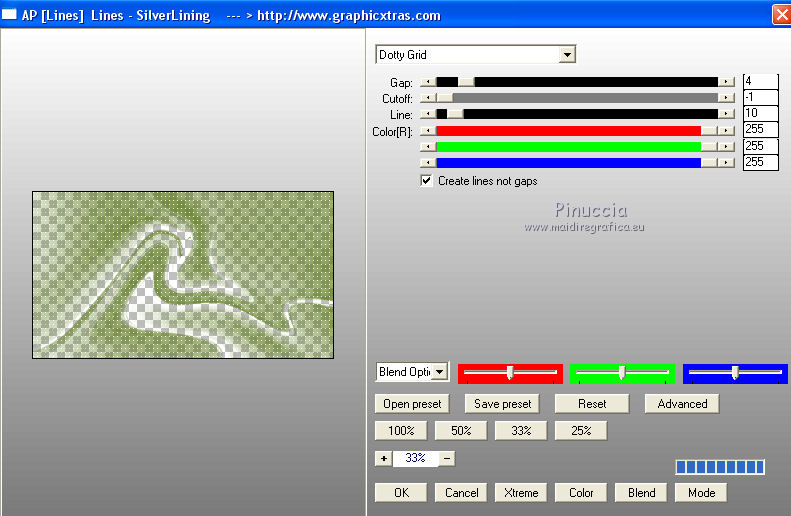This screenshot has width=791, height=516.
Task: Click left arrow of Gap slider
Action: coord(428,82)
